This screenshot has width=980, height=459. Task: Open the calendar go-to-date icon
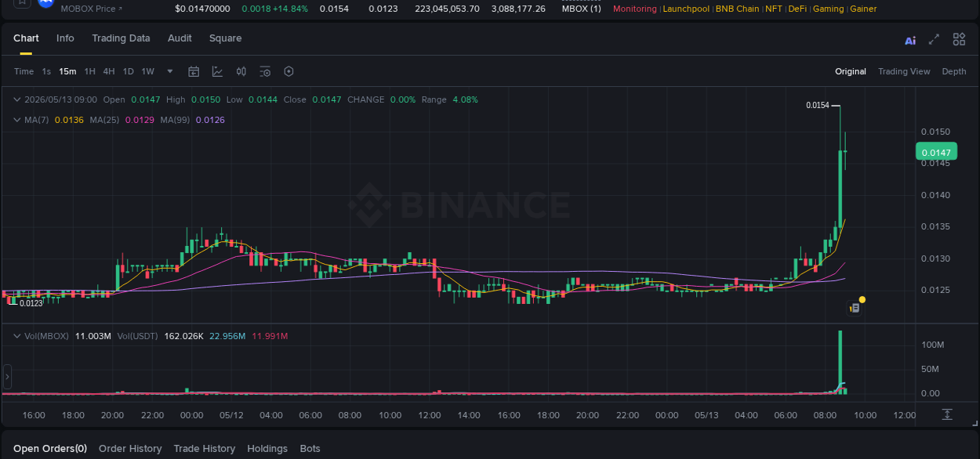tap(194, 71)
